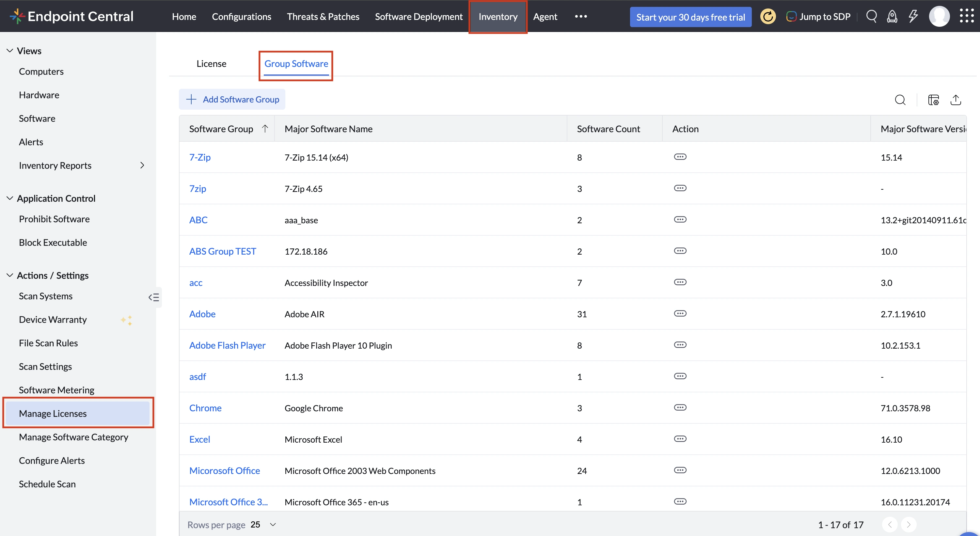
Task: Select the Group Software tab
Action: [x=296, y=64]
